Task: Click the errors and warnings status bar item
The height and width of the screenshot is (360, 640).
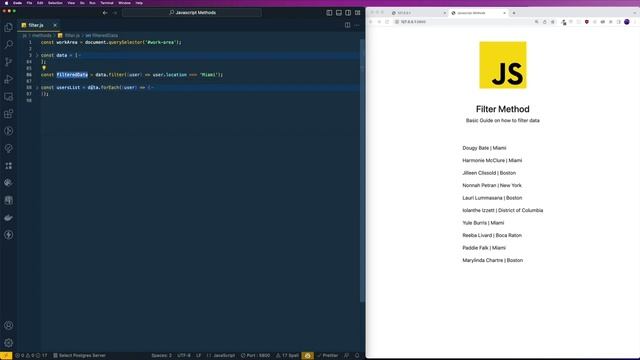Action: tap(31, 356)
